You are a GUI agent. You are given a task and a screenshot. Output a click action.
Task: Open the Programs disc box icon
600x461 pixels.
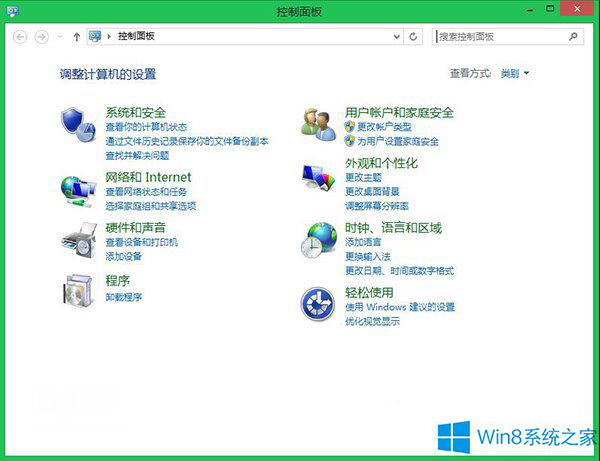tap(78, 290)
